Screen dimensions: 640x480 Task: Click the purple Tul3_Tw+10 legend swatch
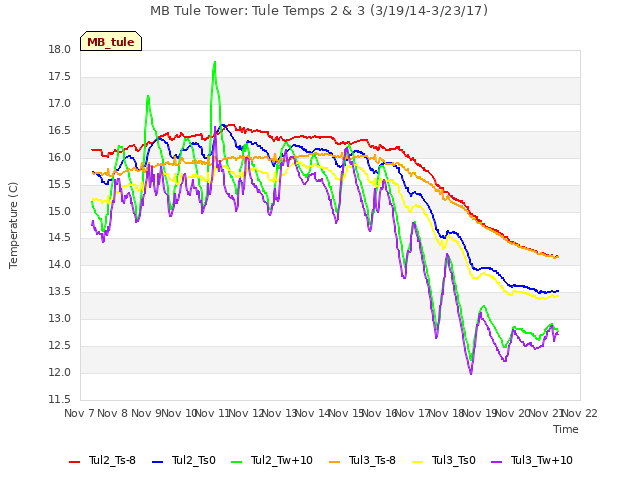pos(497,462)
